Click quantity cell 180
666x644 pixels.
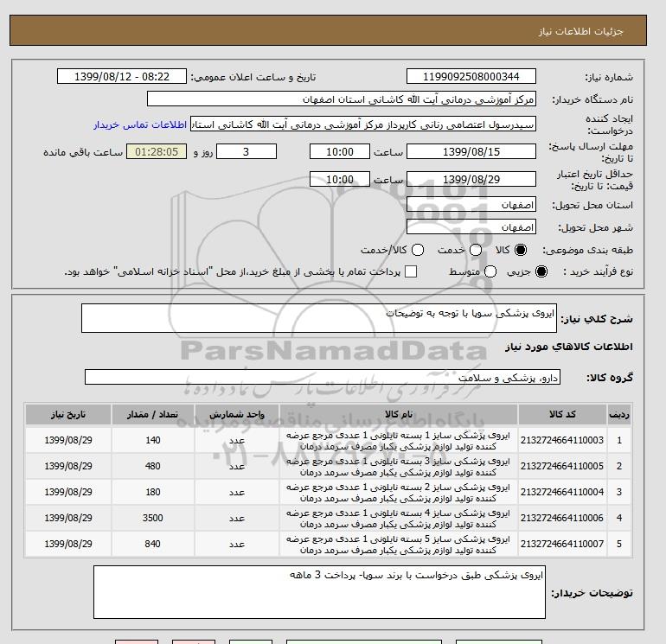153,492
